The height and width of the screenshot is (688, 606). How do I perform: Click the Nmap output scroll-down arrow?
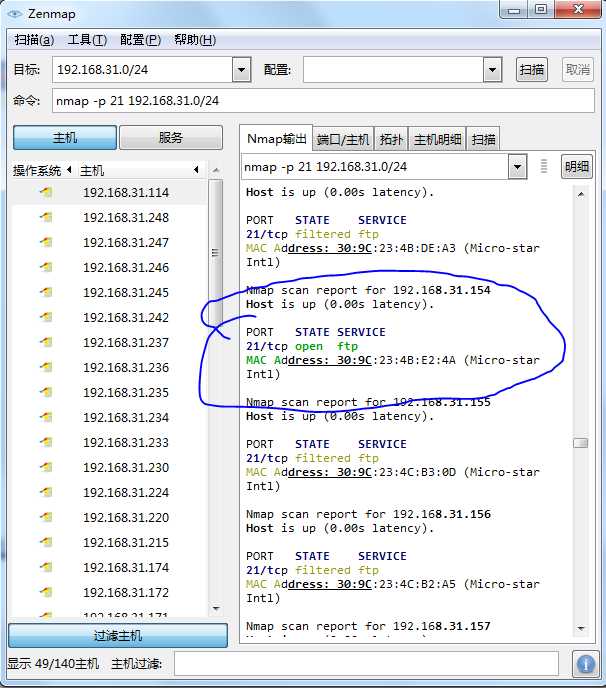[x=581, y=628]
